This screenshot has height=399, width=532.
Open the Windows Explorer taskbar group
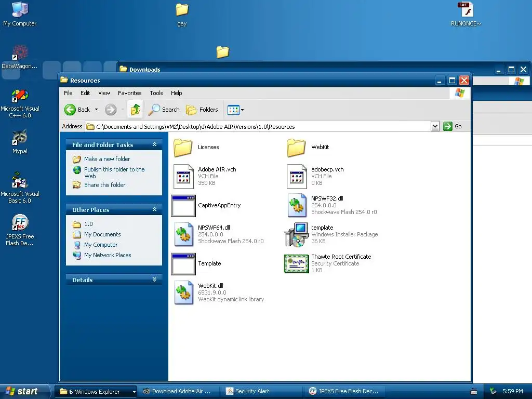coord(96,392)
